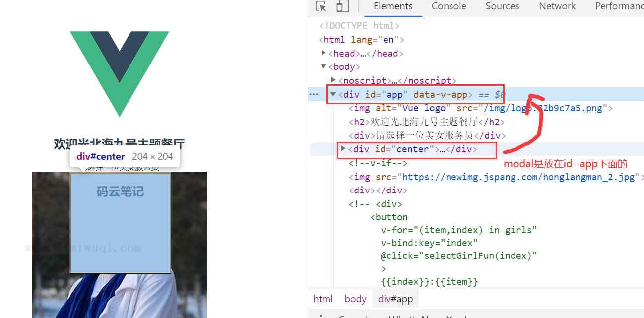Select the html breadcrumb
The height and width of the screenshot is (318, 644).
323,299
